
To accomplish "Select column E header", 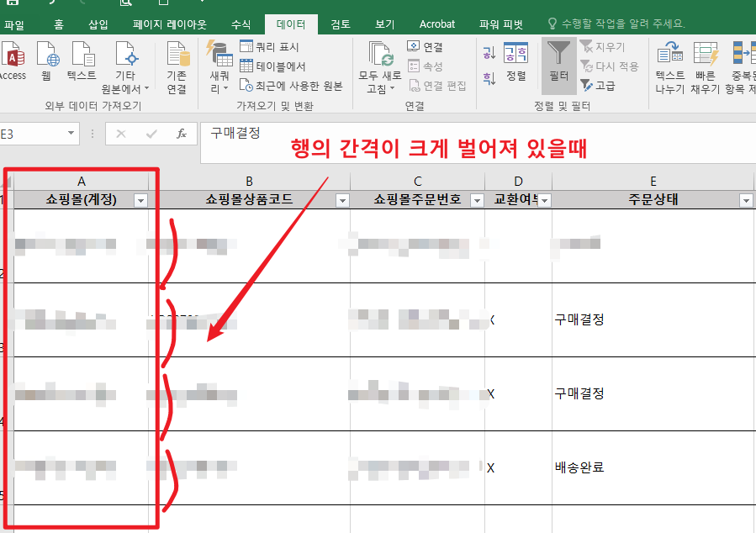I will (653, 180).
